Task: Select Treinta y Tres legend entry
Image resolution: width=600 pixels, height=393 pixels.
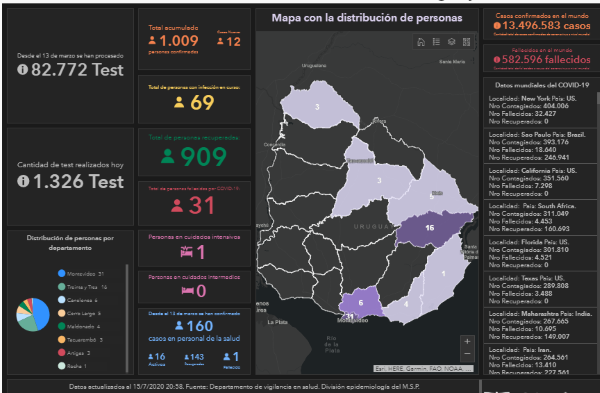Action: [x=82, y=287]
